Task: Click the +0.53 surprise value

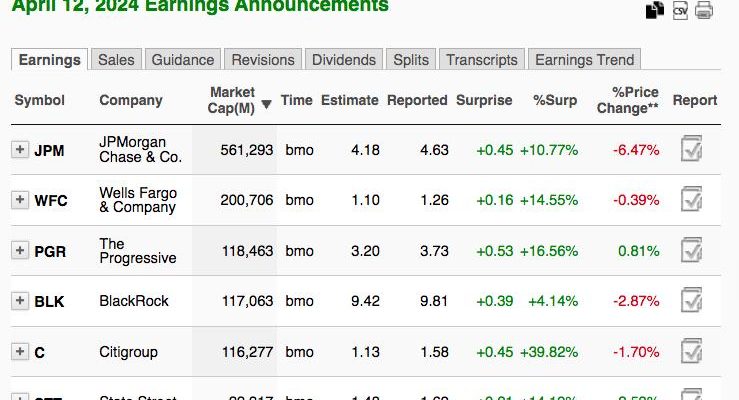Action: [494, 251]
